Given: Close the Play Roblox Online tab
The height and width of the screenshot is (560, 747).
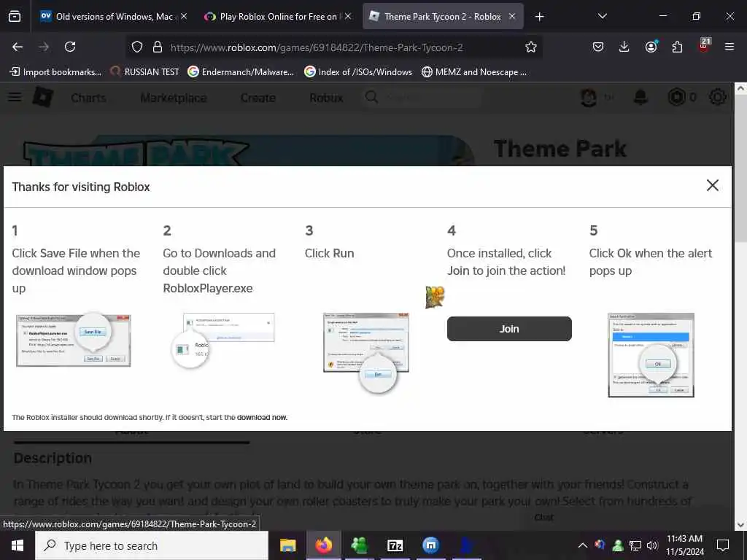Looking at the screenshot, I should [x=348, y=16].
